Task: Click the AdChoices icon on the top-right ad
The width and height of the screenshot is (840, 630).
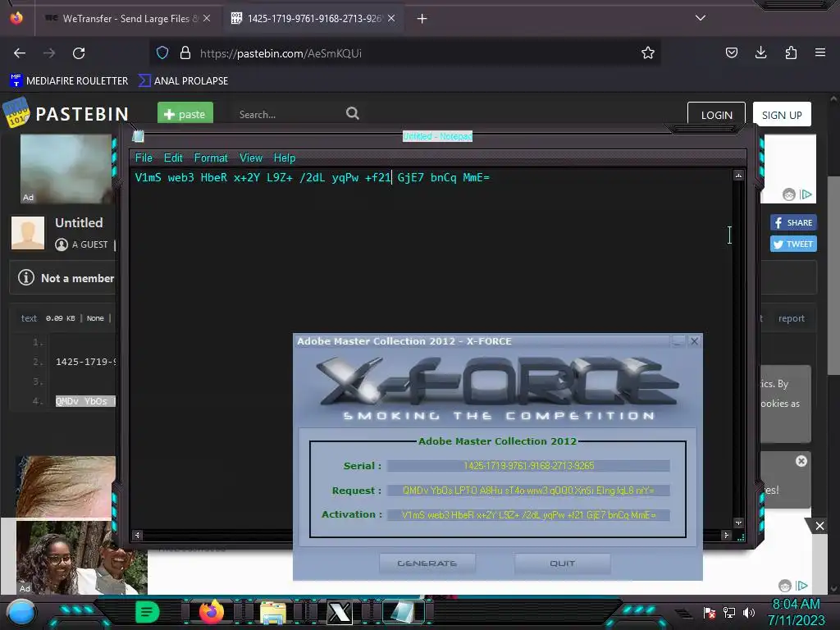Action: pos(806,194)
